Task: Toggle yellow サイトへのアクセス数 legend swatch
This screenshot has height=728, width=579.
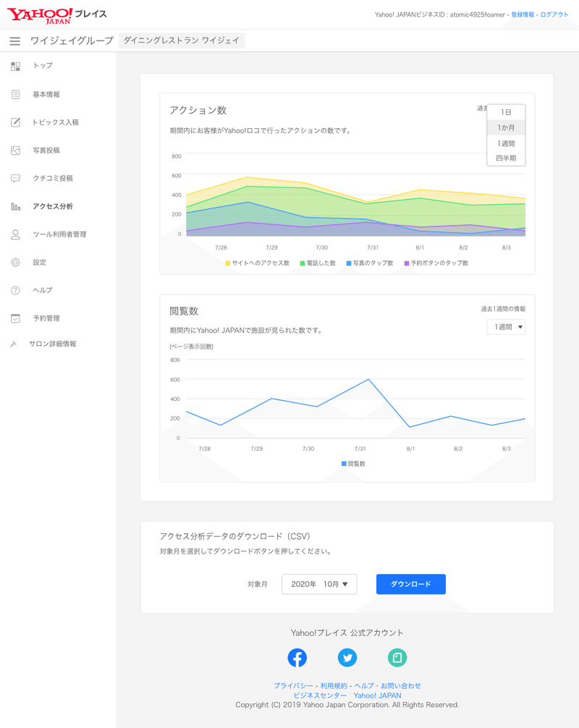Action: pos(227,263)
